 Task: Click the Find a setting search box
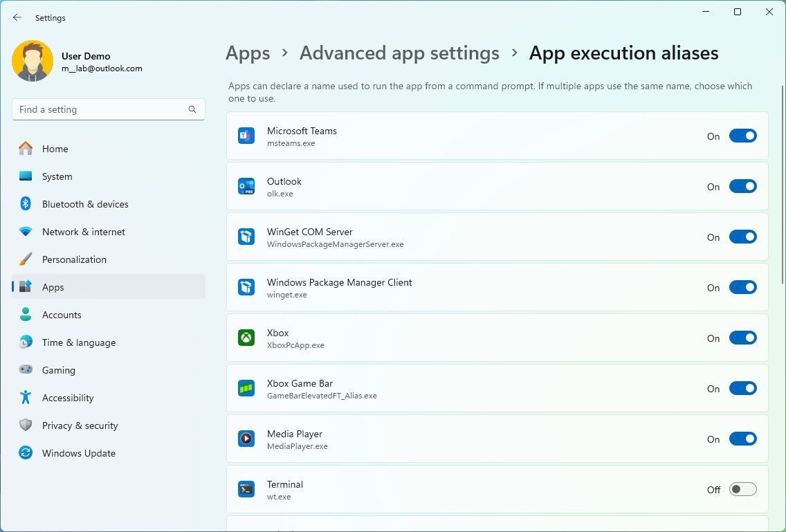point(108,109)
